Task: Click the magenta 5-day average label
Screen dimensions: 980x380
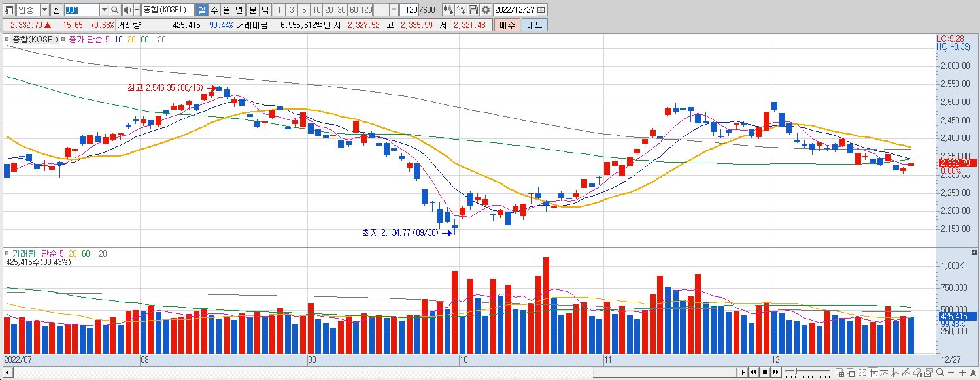Action: coord(108,40)
